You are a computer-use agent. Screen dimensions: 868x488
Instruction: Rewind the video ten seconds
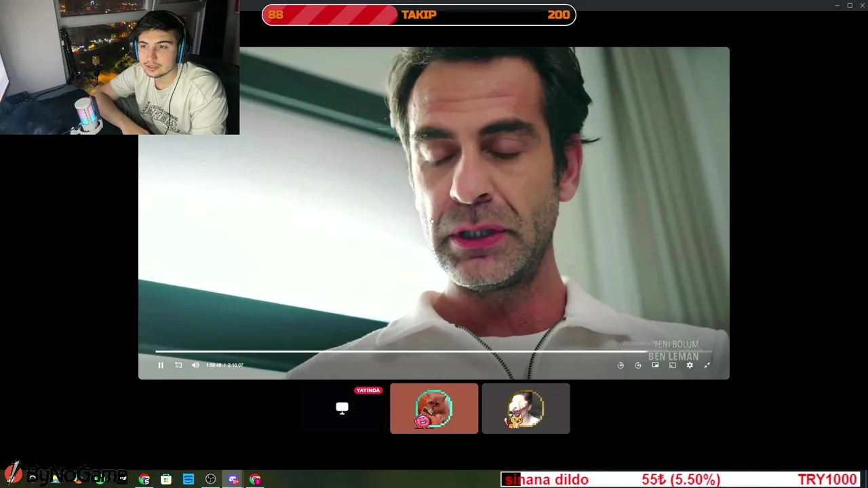click(620, 365)
